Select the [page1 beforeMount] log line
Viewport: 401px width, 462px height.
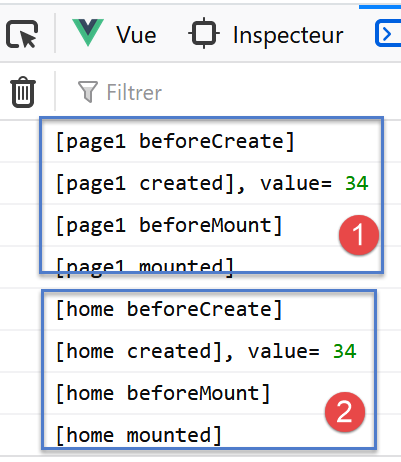pos(169,225)
